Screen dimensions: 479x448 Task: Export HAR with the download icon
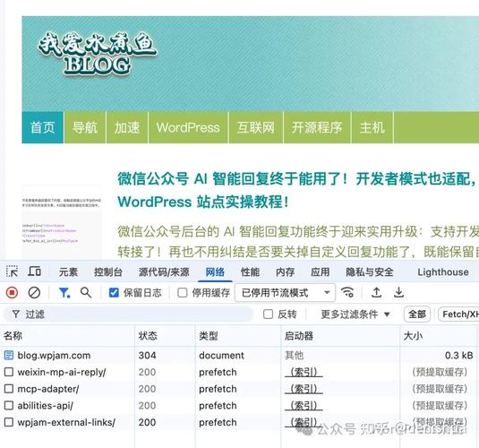(398, 293)
